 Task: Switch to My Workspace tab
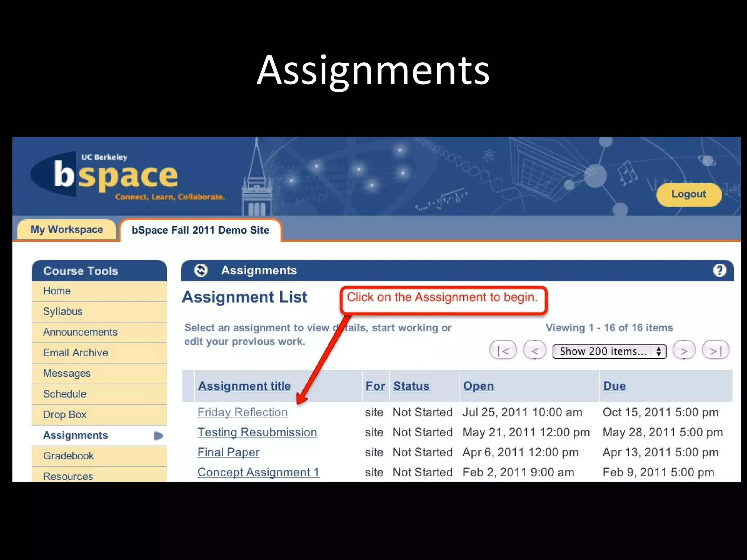[67, 230]
